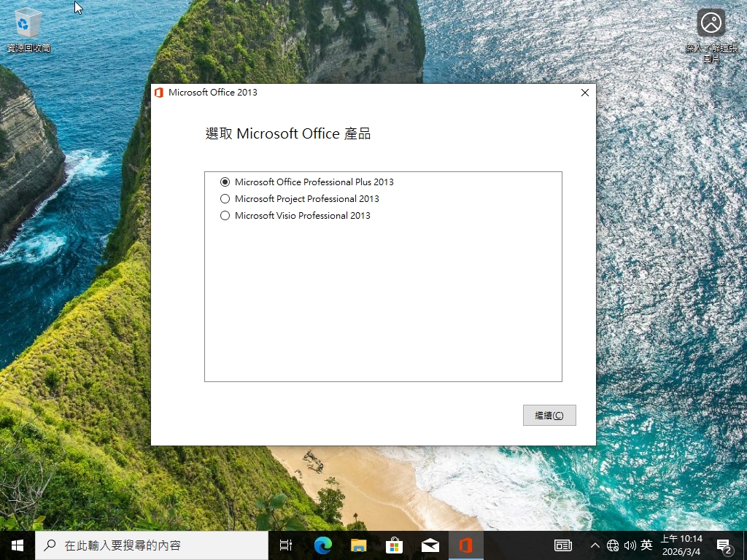Click the Office installer taskbar icon
The width and height of the screenshot is (747, 560).
coord(466,545)
